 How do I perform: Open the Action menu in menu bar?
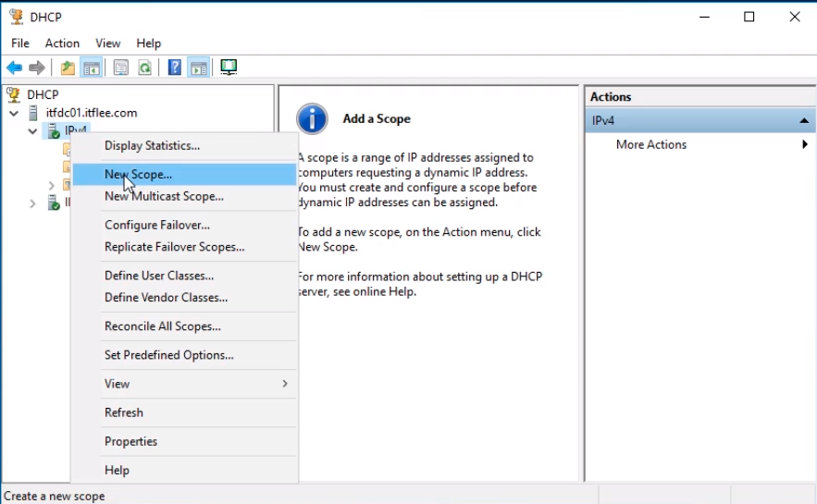[62, 43]
